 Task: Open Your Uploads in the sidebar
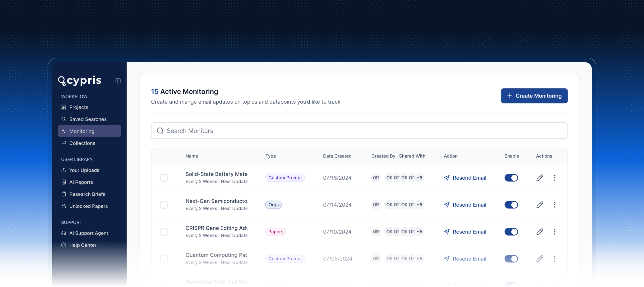coord(89,170)
